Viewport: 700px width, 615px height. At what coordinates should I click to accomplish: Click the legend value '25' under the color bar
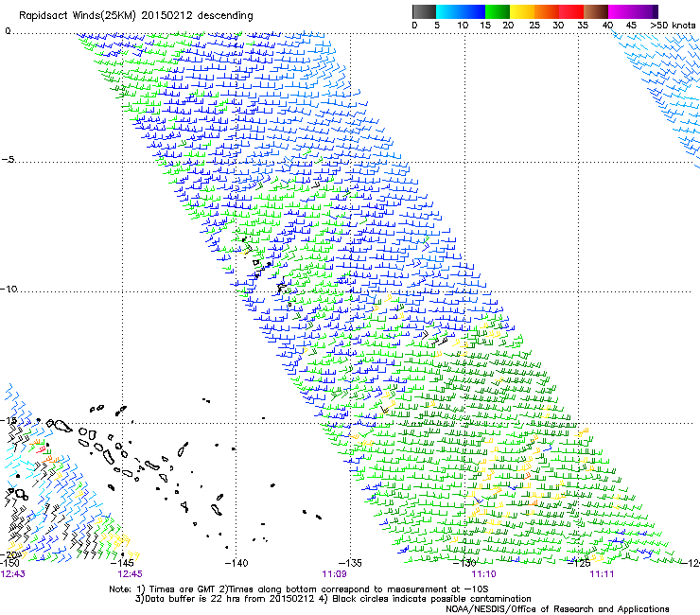point(534,26)
